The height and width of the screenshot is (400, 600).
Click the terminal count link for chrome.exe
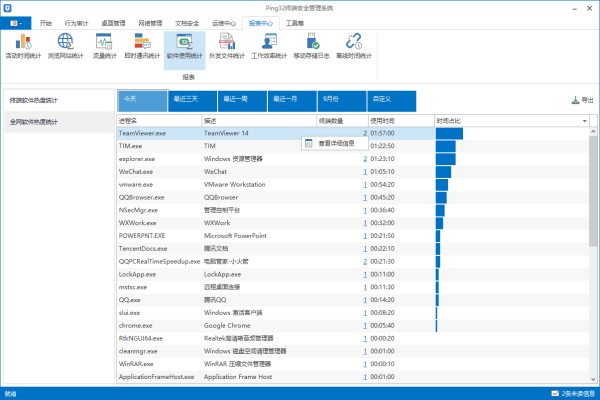(x=365, y=326)
